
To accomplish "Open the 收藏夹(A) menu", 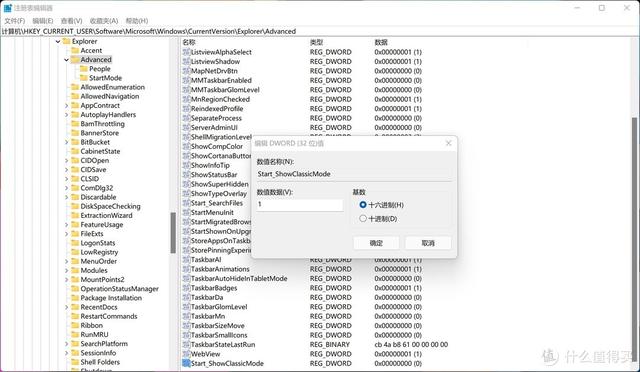I will tap(104, 21).
